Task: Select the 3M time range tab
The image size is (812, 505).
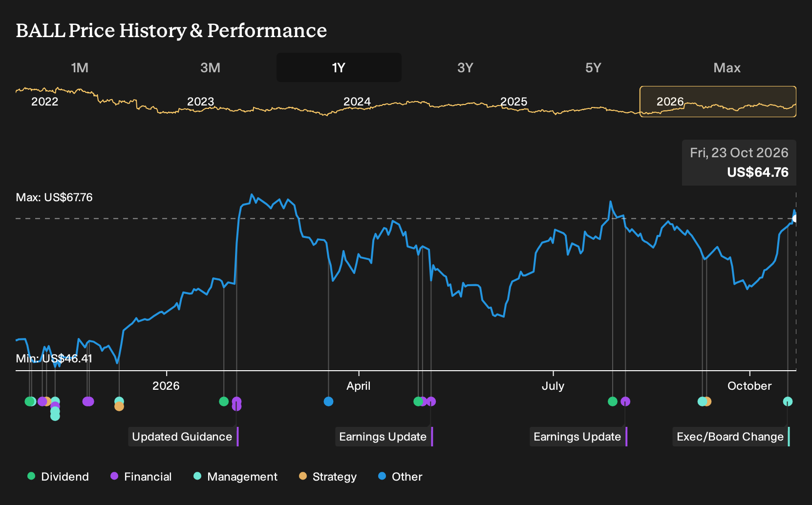Action: (210, 67)
